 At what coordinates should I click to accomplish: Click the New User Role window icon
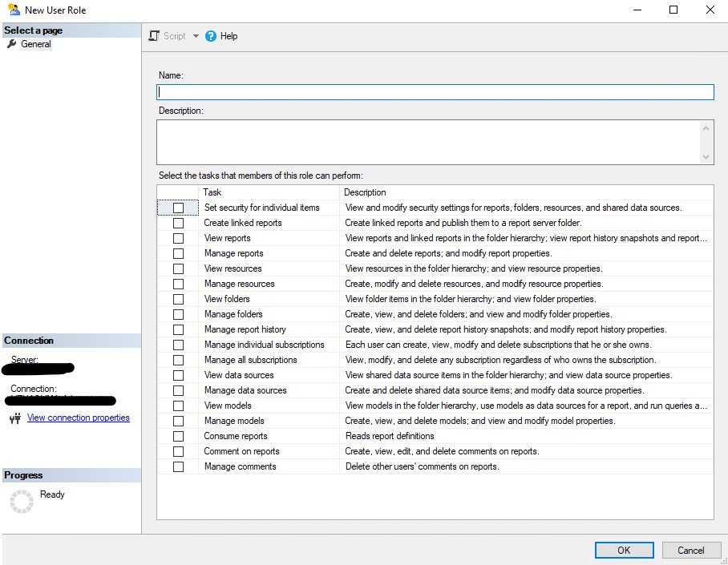(x=14, y=10)
